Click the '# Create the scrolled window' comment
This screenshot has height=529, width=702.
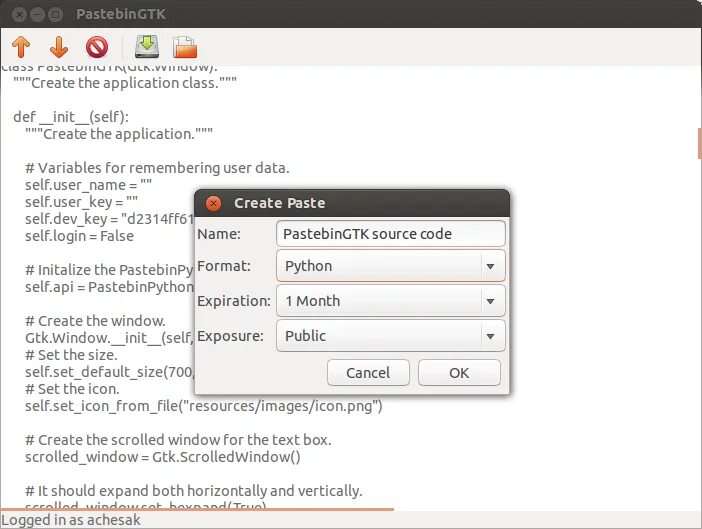178,440
